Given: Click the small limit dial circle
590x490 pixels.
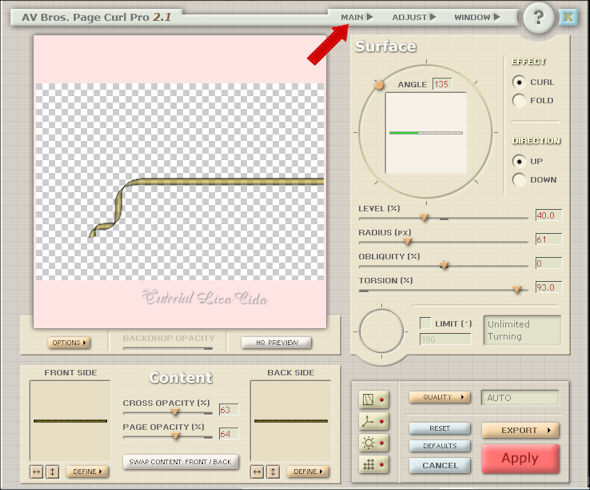Looking at the screenshot, I should tap(381, 331).
